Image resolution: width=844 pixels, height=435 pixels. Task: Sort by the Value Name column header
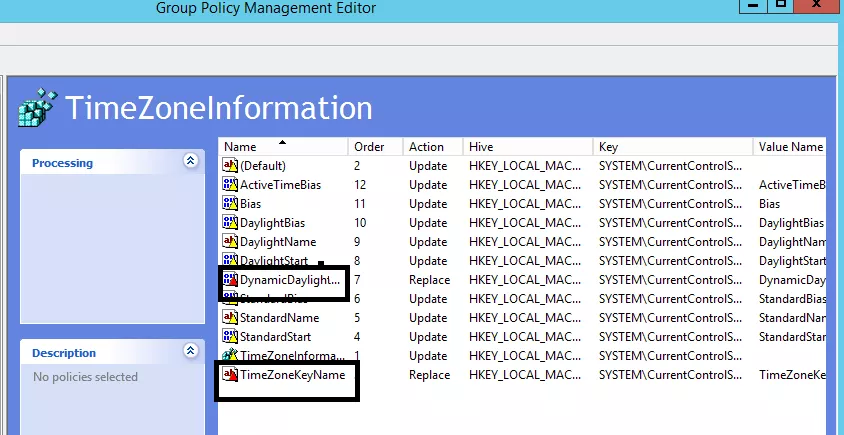[x=790, y=146]
